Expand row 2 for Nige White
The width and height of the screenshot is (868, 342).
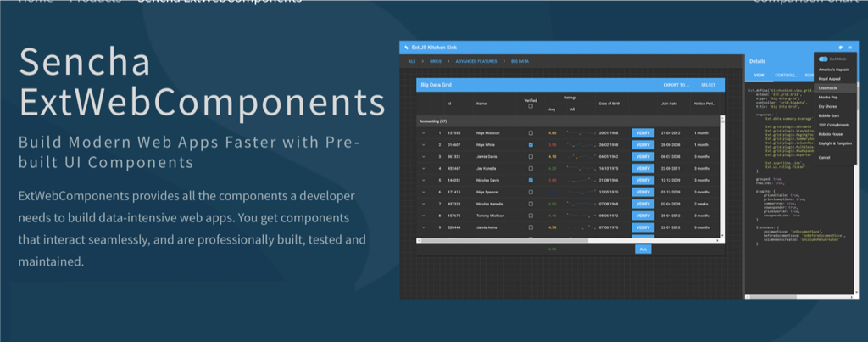[x=424, y=144]
